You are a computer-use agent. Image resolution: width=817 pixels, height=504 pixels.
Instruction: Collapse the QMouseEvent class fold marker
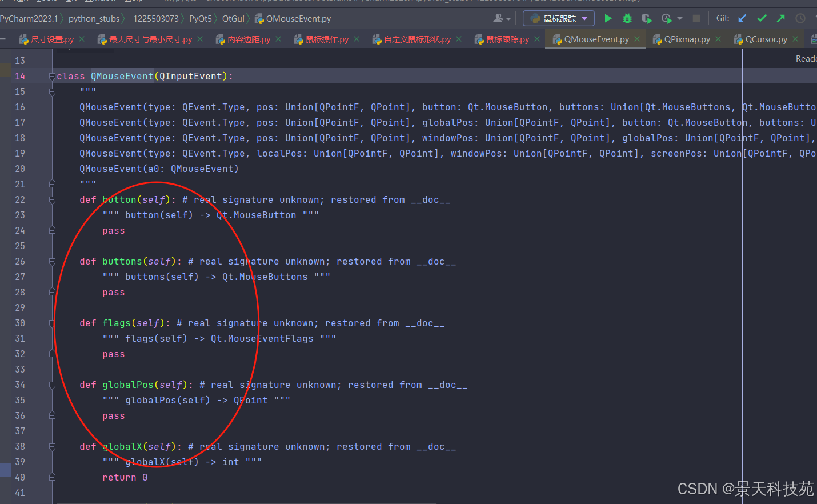[52, 77]
